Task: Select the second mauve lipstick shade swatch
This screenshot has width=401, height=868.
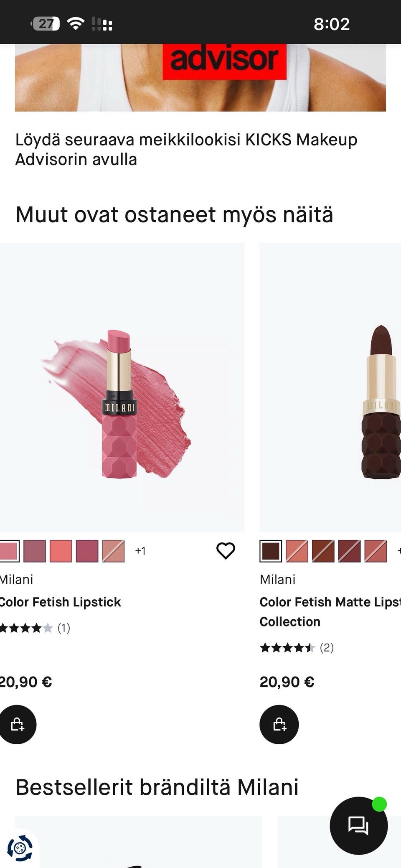Action: point(35,551)
